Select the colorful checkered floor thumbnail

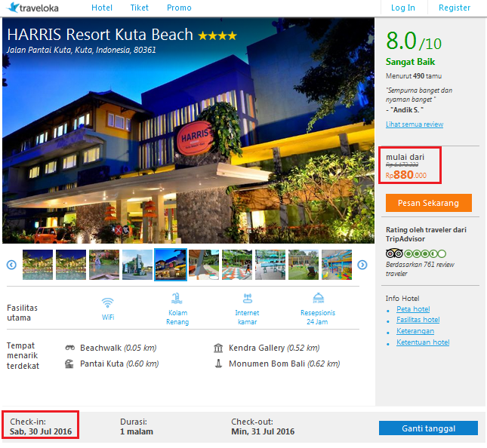237,265
